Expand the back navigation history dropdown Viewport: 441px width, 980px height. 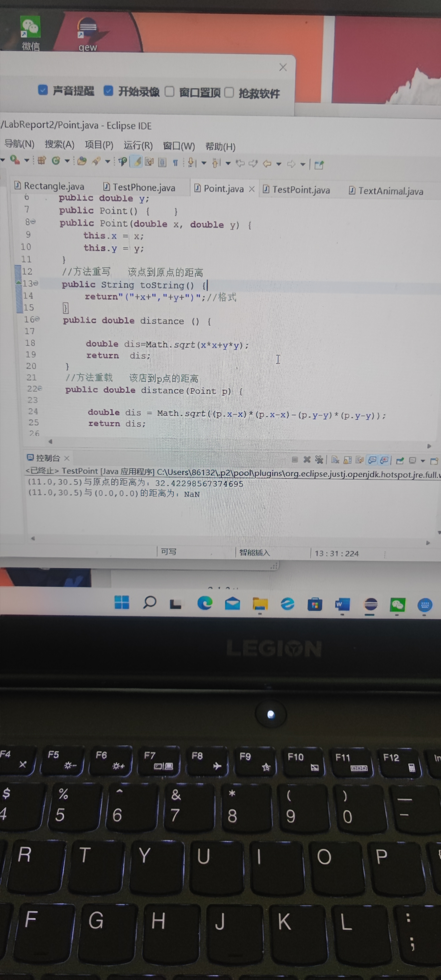coord(279,164)
